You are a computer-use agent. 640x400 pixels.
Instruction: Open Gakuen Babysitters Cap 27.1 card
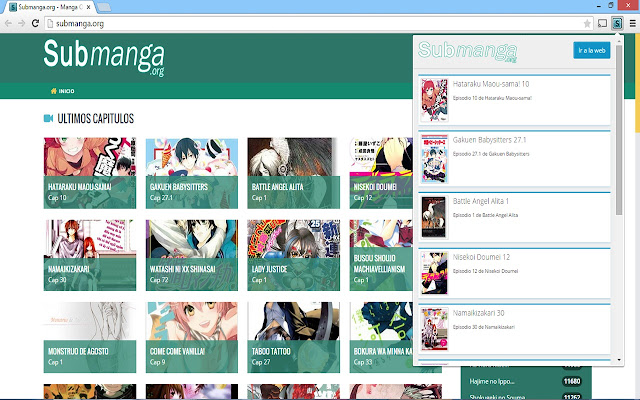tap(192, 173)
